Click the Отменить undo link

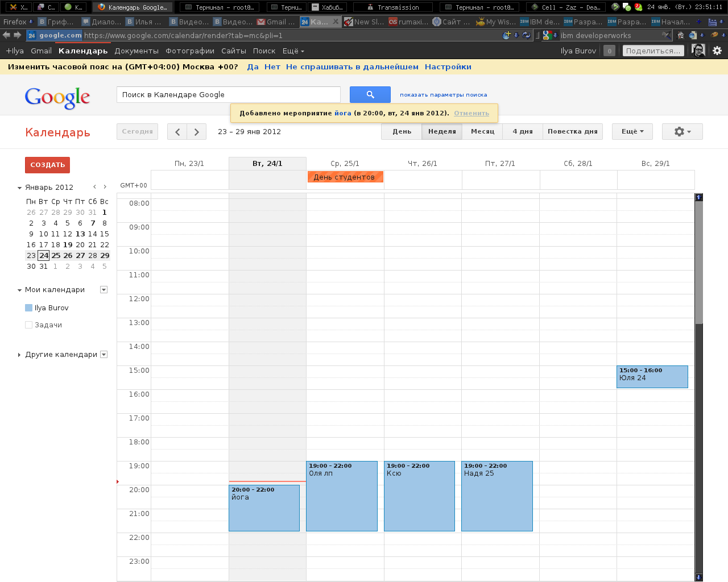tap(471, 113)
